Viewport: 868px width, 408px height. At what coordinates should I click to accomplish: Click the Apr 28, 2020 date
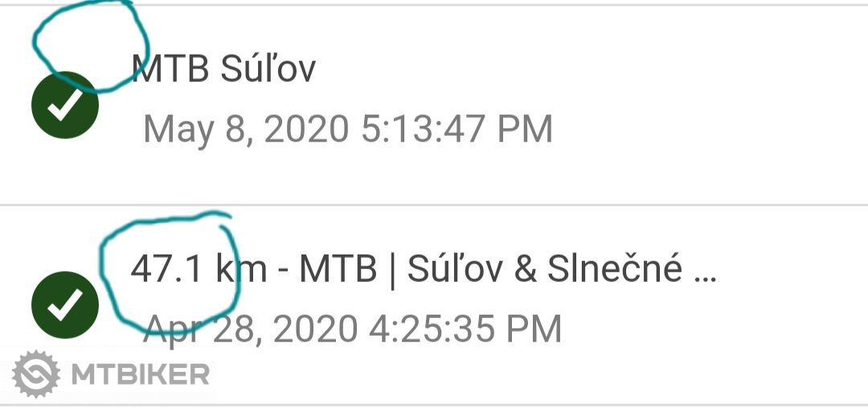(251, 329)
